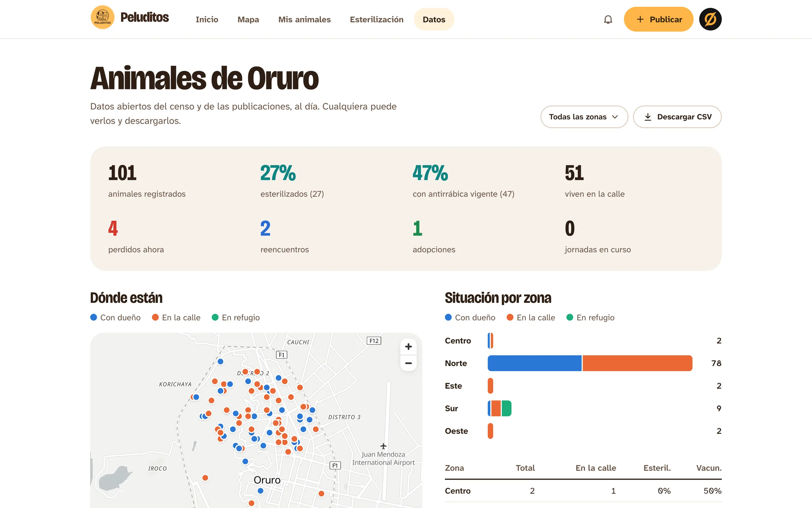Click the 'Total' table column header
812x508 pixels.
(525, 468)
